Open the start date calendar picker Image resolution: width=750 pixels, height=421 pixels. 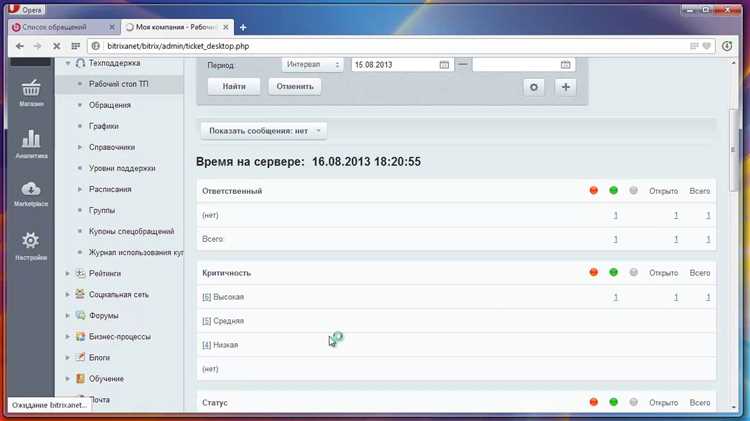pyautogui.click(x=444, y=65)
